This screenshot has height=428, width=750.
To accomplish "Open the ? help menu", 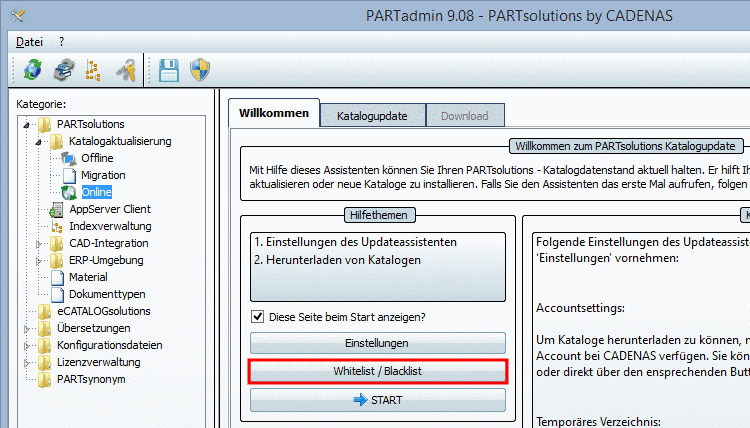I will pyautogui.click(x=61, y=42).
